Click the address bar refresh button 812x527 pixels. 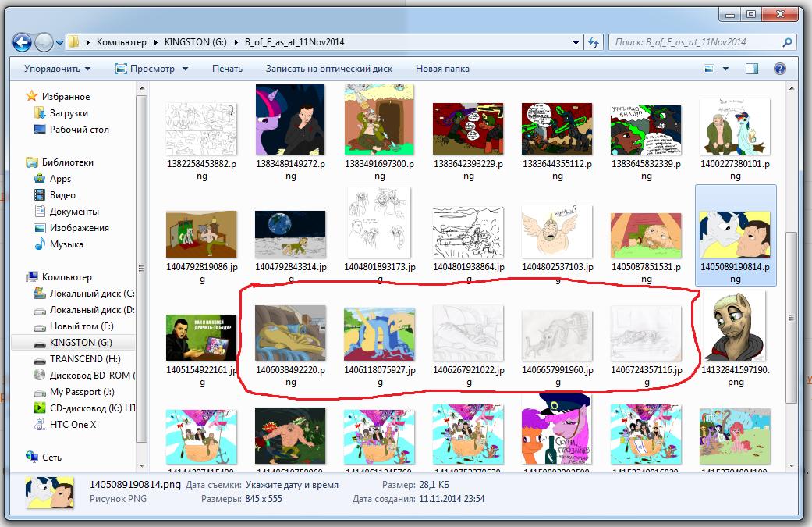[594, 42]
